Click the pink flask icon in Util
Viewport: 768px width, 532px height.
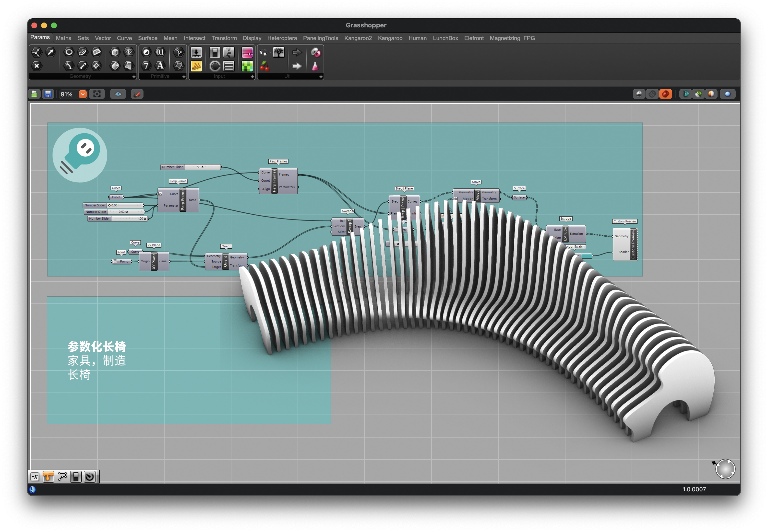(315, 66)
